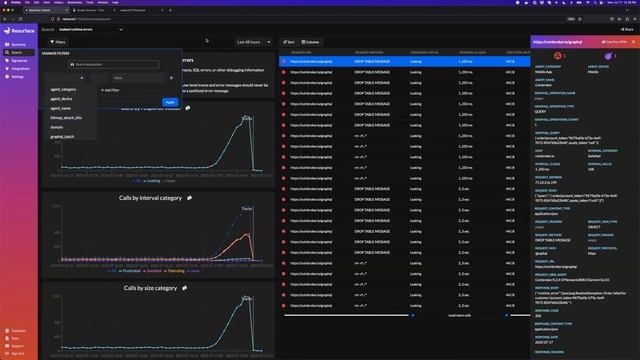This screenshot has height=360, width=640.
Task: Select agent_name from the field list
Action: coord(60,108)
